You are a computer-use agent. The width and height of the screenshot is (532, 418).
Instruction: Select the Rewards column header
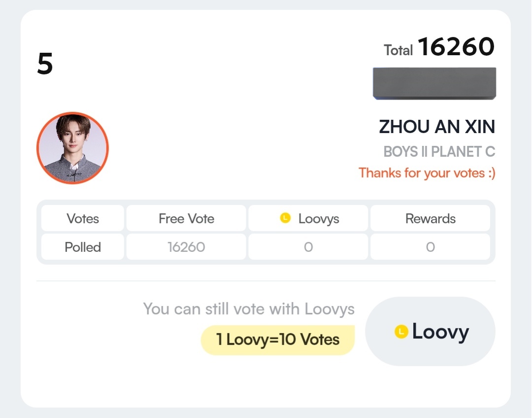430,218
